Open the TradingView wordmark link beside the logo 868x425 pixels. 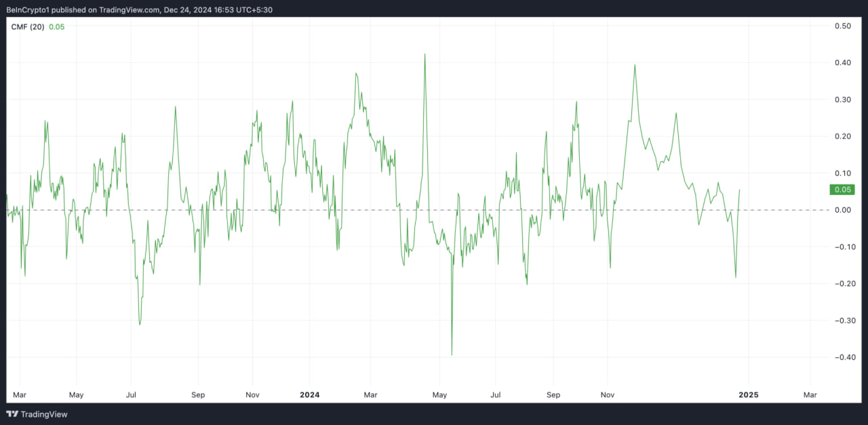(44, 414)
